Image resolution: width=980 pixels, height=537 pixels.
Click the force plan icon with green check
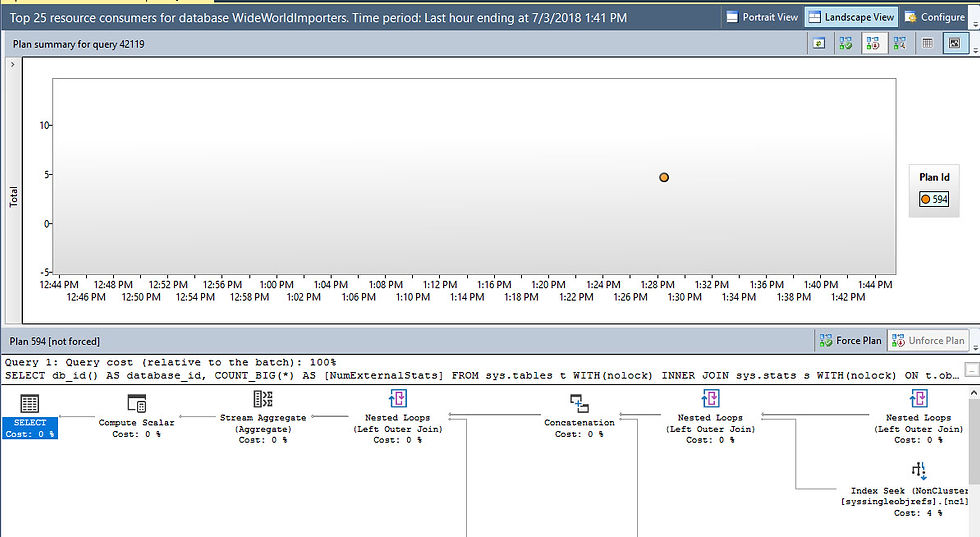(846, 44)
